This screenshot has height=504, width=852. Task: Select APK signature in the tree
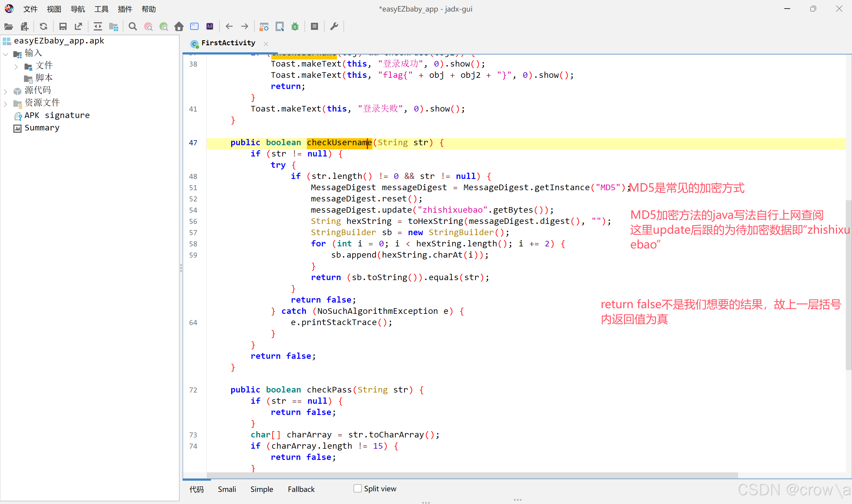(x=57, y=115)
